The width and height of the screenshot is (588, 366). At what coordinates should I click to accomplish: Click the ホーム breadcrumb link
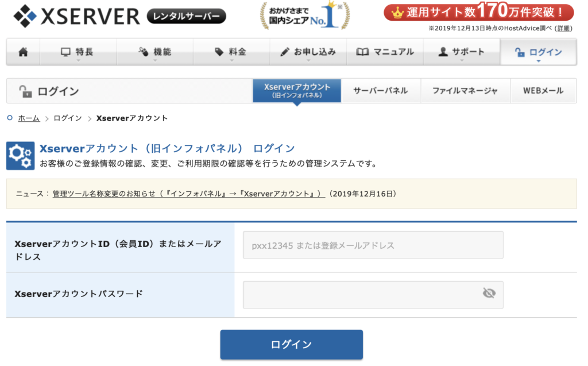(29, 118)
